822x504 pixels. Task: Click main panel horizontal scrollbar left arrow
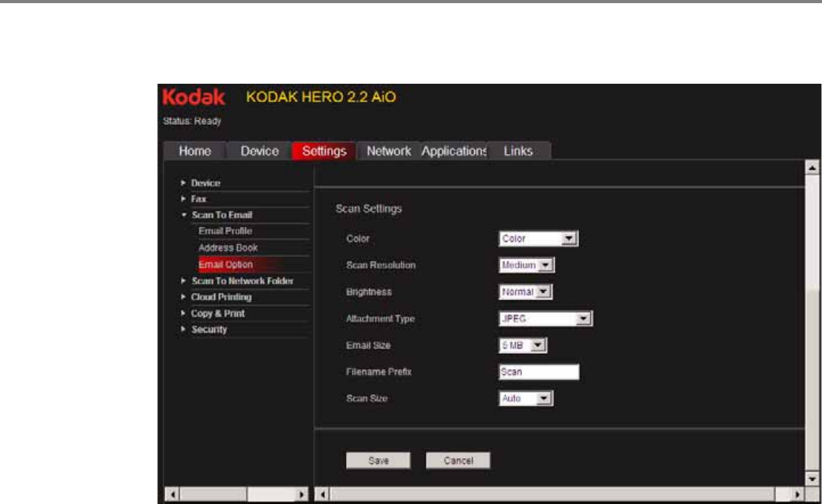[x=323, y=494]
